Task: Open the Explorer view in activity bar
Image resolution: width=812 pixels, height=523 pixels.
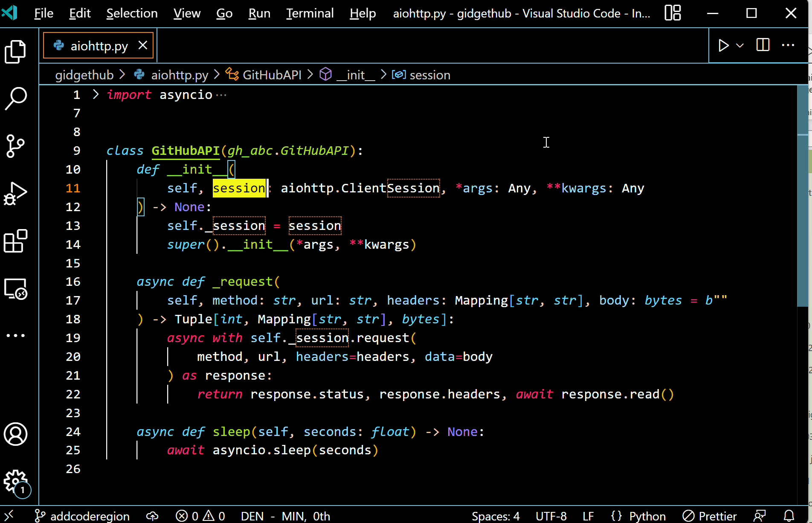Action: click(x=16, y=52)
